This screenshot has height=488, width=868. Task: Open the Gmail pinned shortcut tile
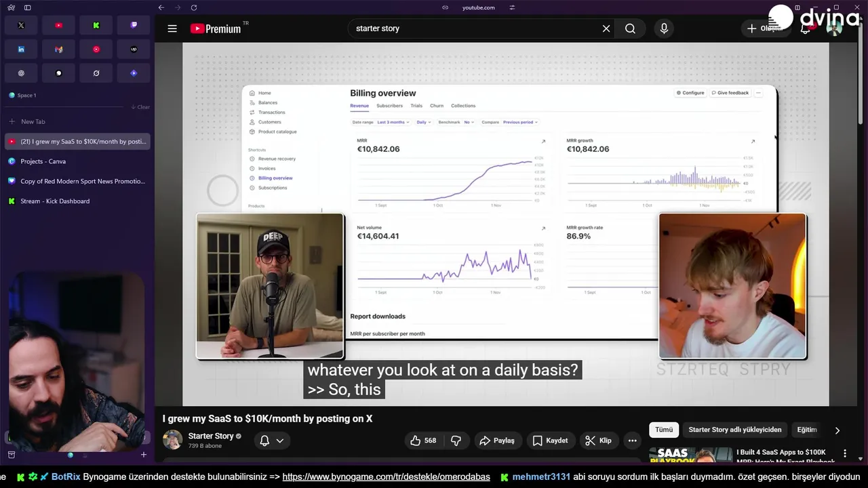(x=58, y=49)
